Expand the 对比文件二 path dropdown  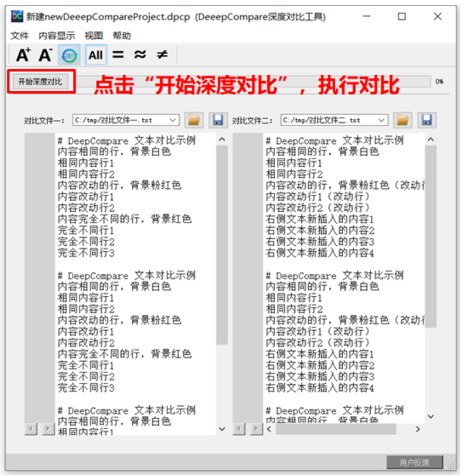coord(381,120)
